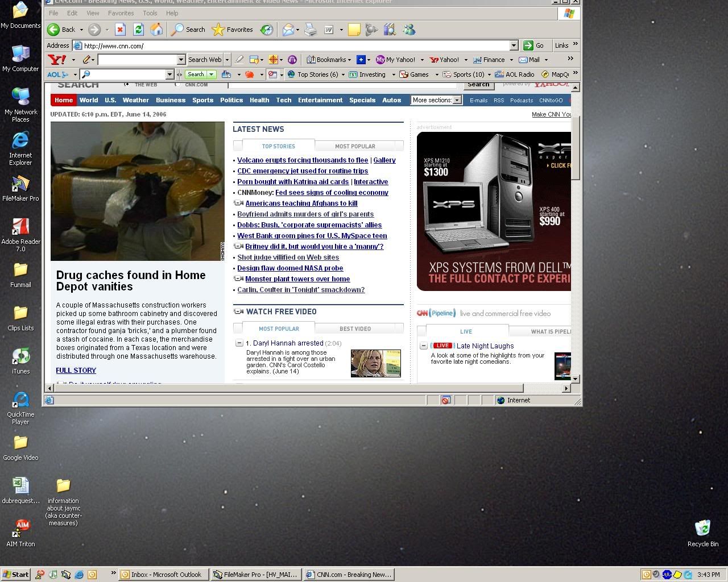Open AOL Radio toolbar button

[515, 74]
